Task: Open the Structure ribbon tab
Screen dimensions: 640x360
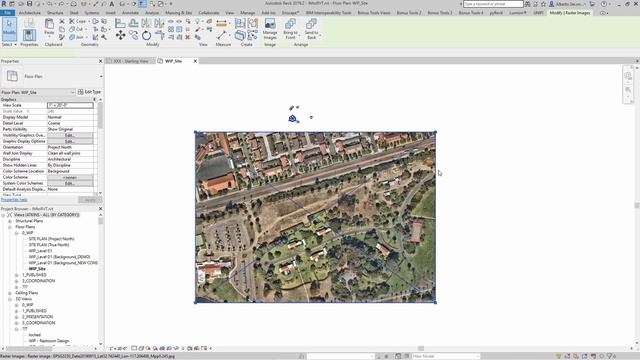Action: pyautogui.click(x=55, y=13)
